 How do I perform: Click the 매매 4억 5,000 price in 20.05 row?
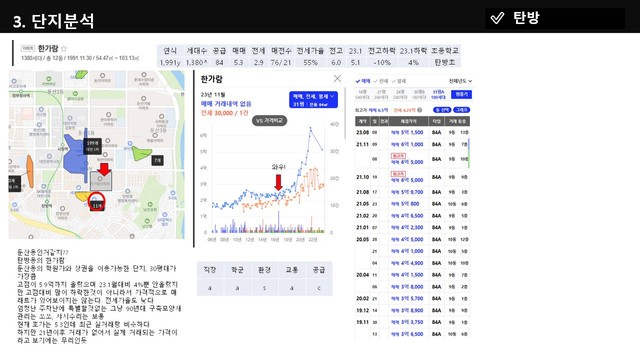click(407, 239)
